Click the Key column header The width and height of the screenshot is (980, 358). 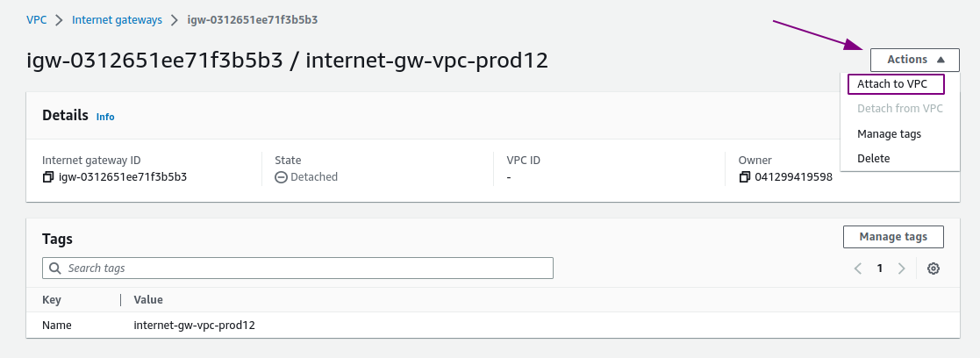51,300
